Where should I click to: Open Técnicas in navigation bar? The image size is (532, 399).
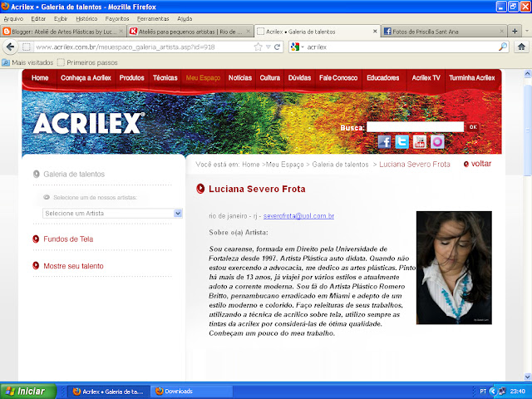point(165,77)
